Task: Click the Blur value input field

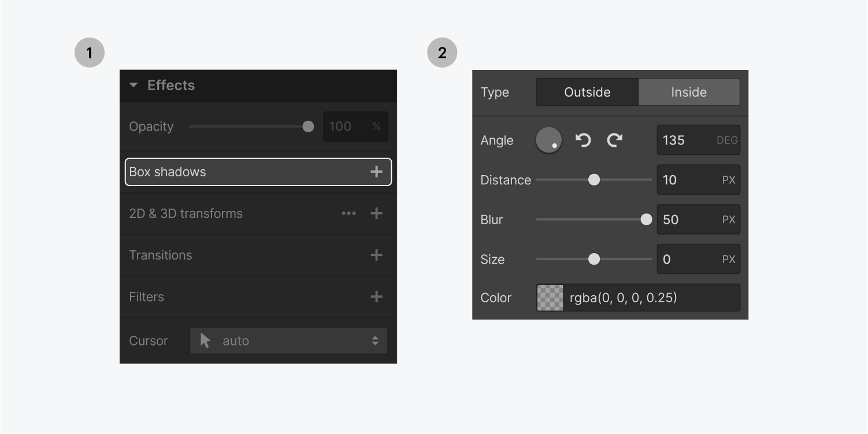Action: tap(698, 220)
